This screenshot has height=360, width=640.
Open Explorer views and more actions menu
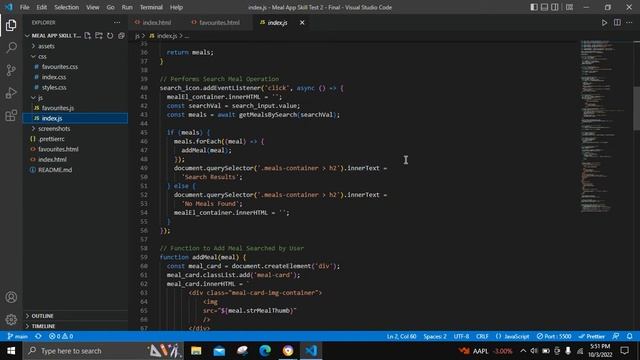[117, 22]
